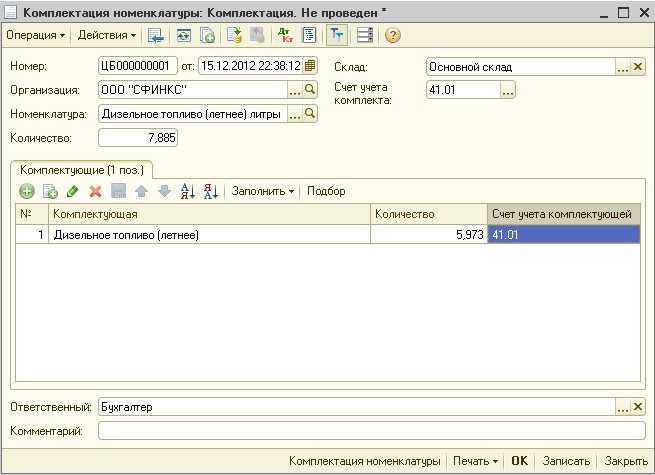Select Комплектующие (1 поз.) tab
The width and height of the screenshot is (655, 475).
tap(82, 170)
